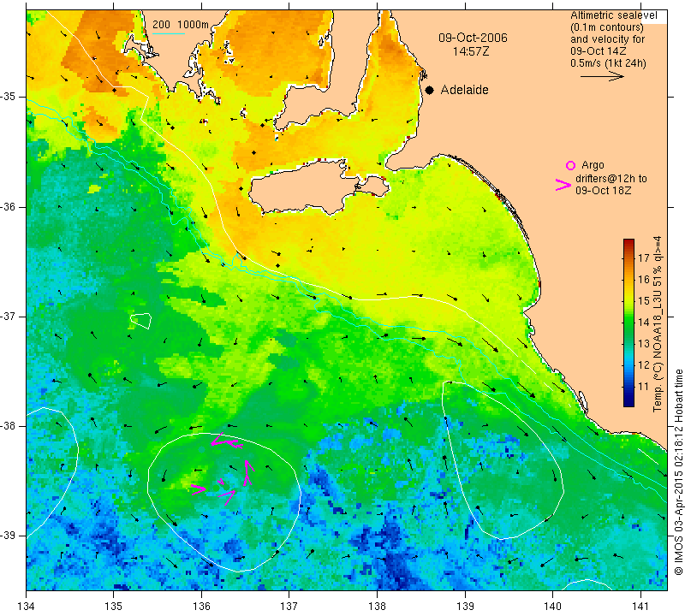The width and height of the screenshot is (685, 616).
Task: Click the Adelaide label
Action: pyautogui.click(x=464, y=90)
